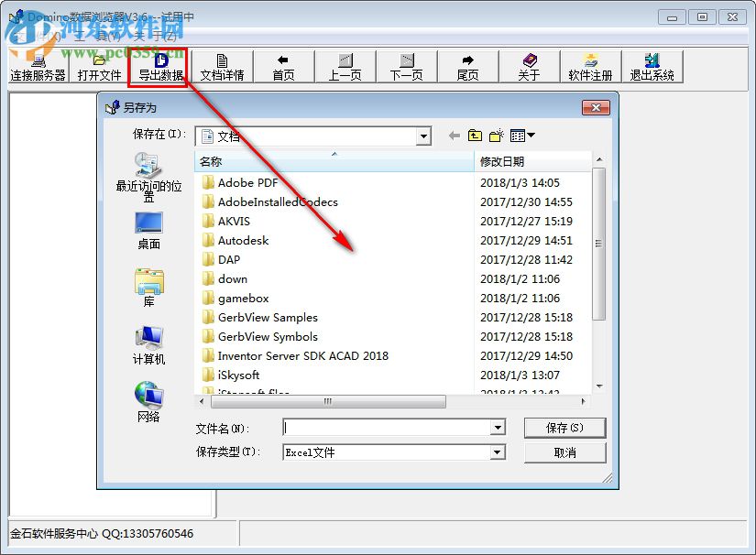Click the up-one-level folder icon

(474, 135)
